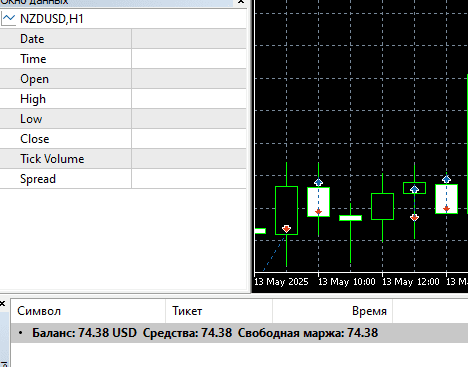
Task: Click the NZDUSD,H1 chart line icon
Action: pos(8,19)
